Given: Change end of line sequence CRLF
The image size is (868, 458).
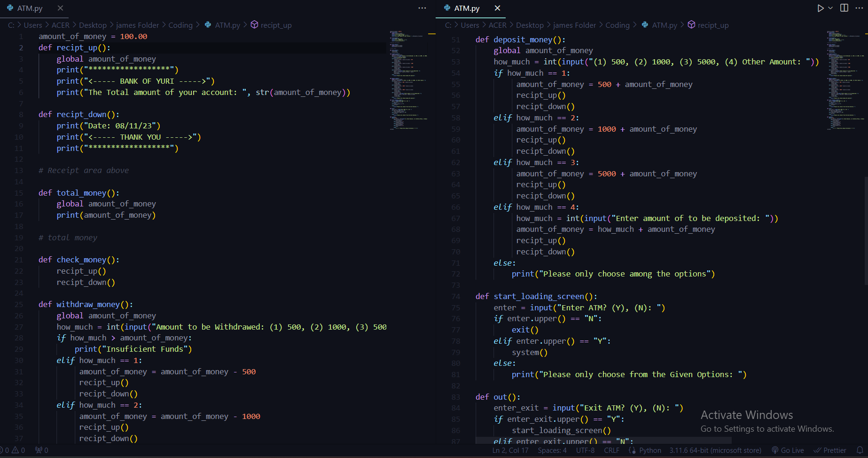Looking at the screenshot, I should click(x=611, y=450).
